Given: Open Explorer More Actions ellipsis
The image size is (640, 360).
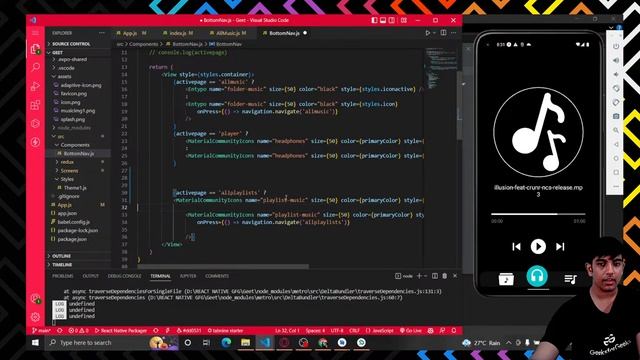Looking at the screenshot, I should pyautogui.click(x=102, y=33).
